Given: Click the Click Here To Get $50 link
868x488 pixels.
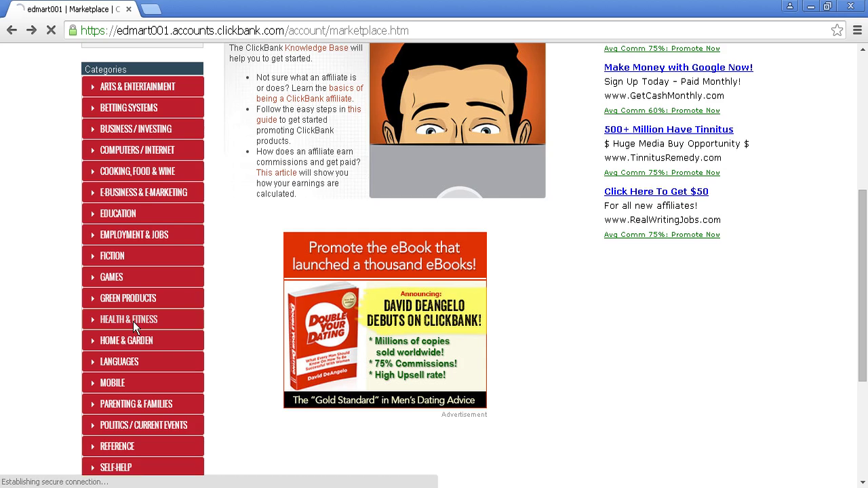Looking at the screenshot, I should coord(656,191).
